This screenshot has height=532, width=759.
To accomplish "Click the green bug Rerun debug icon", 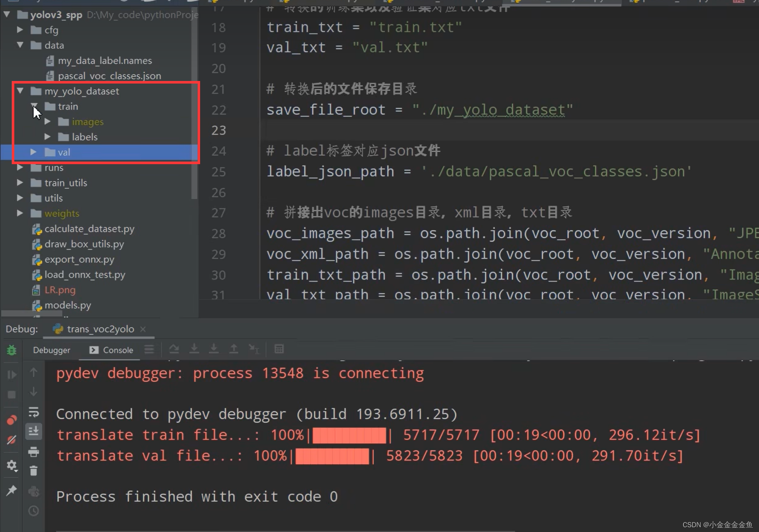I will click(x=12, y=350).
